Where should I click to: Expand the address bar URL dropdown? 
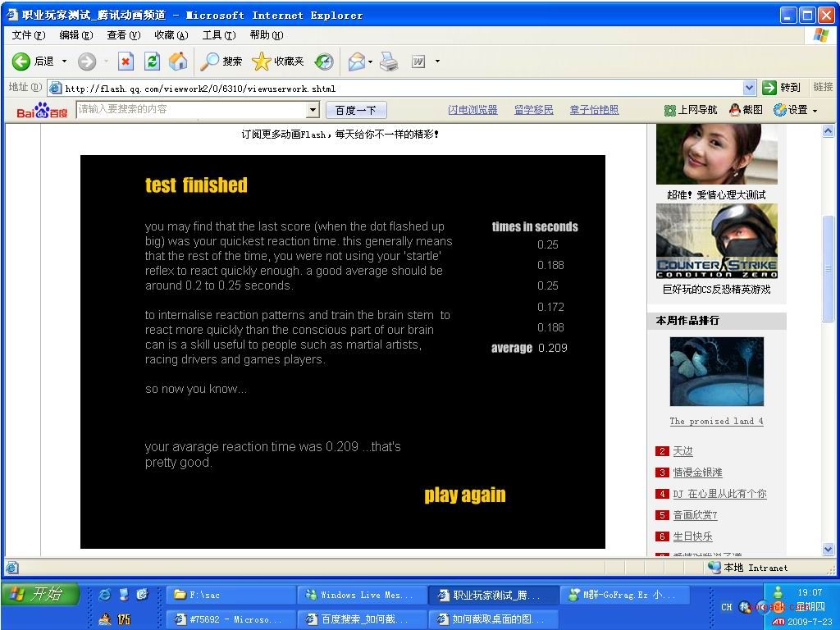tap(749, 88)
